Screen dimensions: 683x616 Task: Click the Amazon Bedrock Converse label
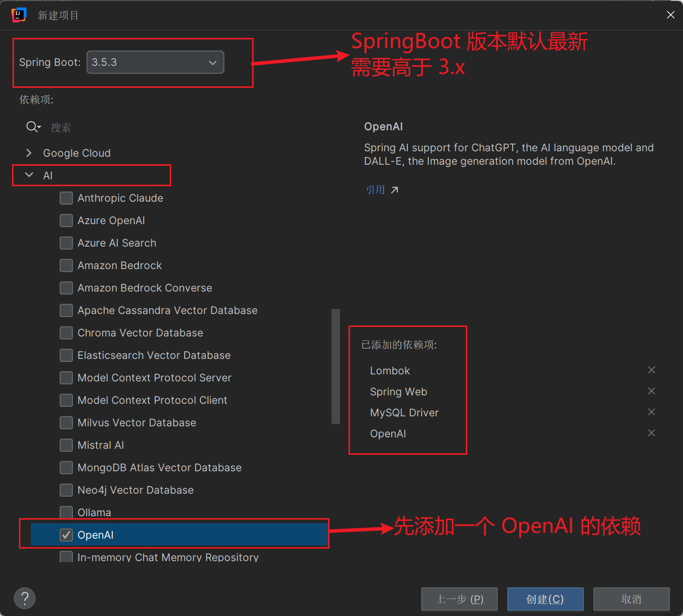pos(145,288)
